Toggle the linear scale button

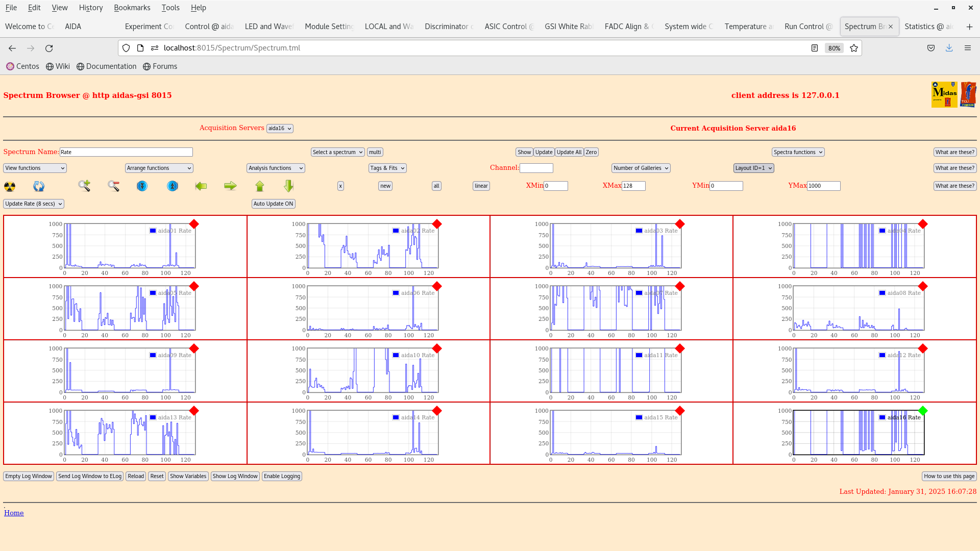[x=481, y=186]
